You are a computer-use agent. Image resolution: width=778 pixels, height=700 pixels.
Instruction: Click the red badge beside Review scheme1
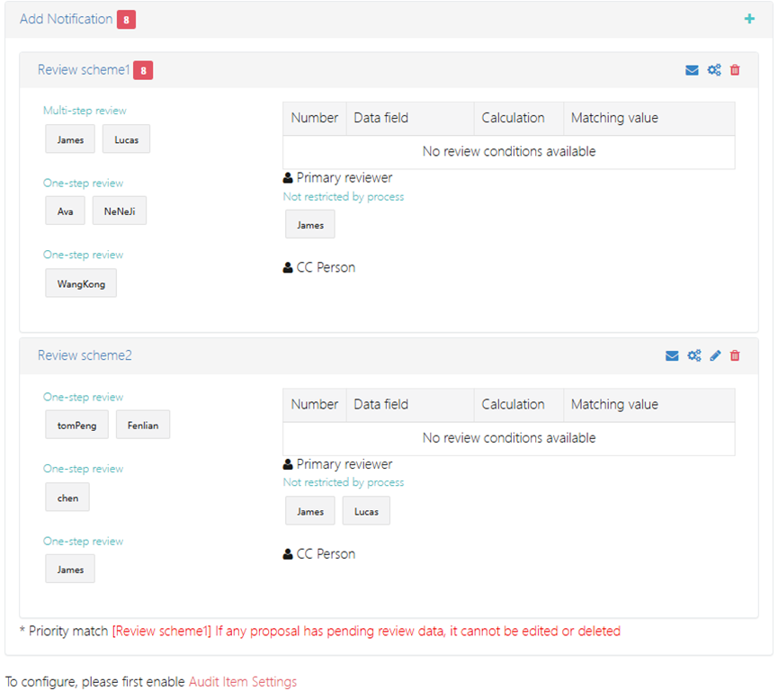143,69
